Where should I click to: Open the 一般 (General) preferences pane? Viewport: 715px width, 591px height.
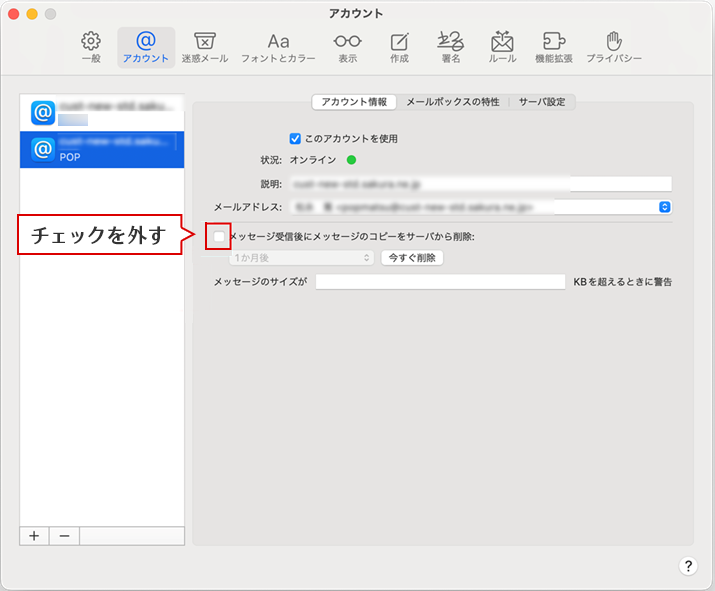click(x=91, y=46)
